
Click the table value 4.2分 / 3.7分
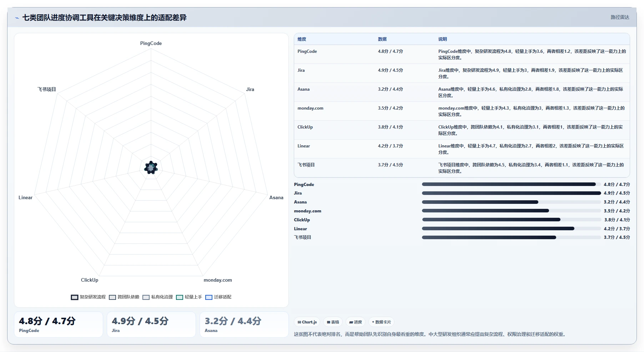(390, 146)
